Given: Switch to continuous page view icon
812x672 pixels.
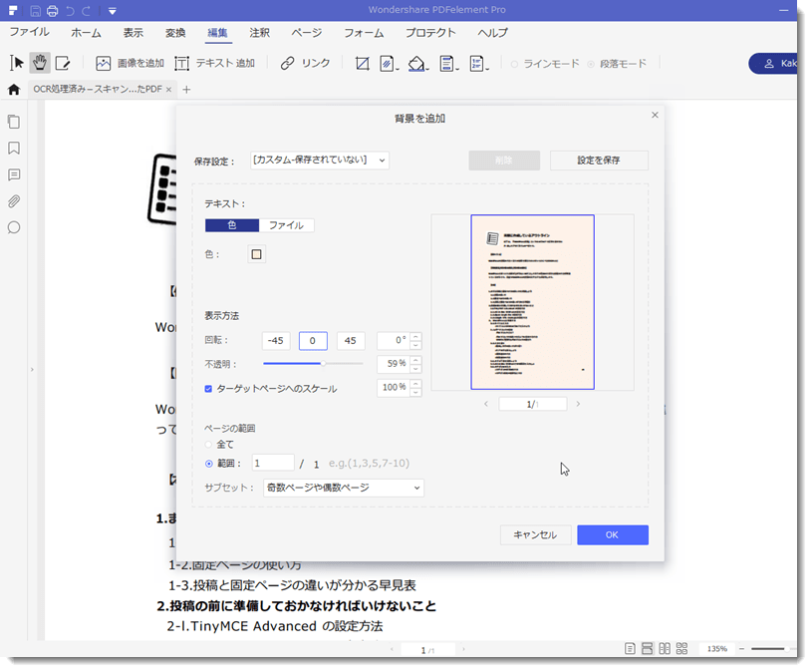Looking at the screenshot, I should pyautogui.click(x=648, y=649).
